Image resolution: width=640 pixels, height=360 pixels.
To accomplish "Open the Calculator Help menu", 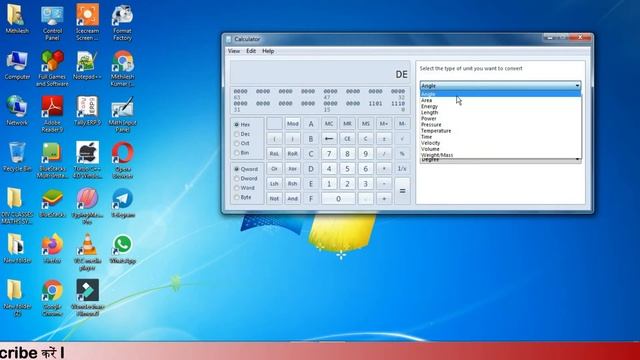I will point(268,51).
